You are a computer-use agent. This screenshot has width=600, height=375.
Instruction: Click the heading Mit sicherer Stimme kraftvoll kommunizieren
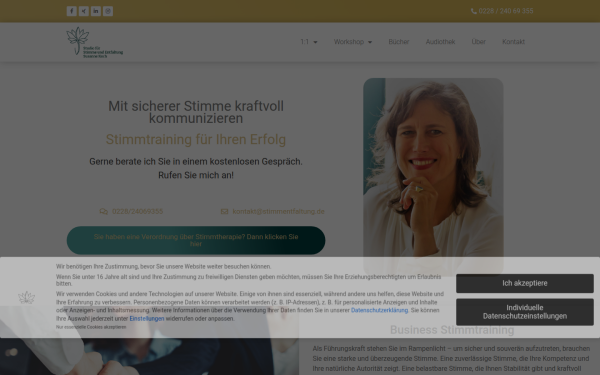coord(196,112)
